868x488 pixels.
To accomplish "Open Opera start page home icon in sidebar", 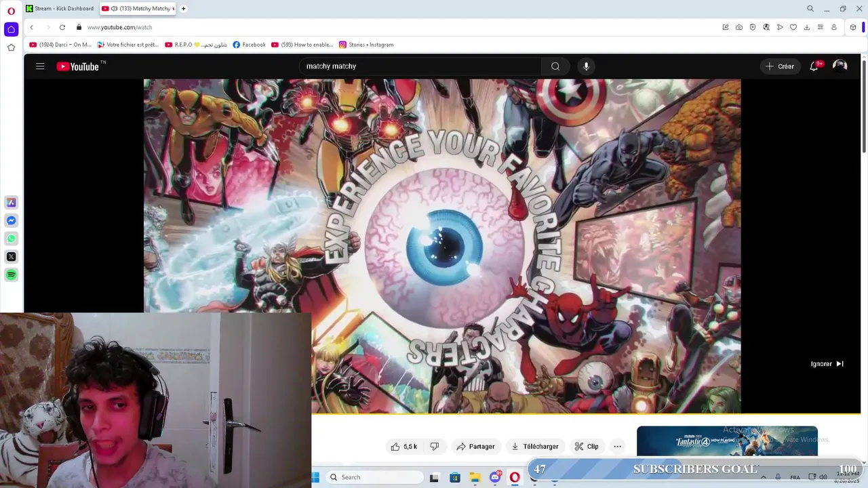I will coord(11,29).
